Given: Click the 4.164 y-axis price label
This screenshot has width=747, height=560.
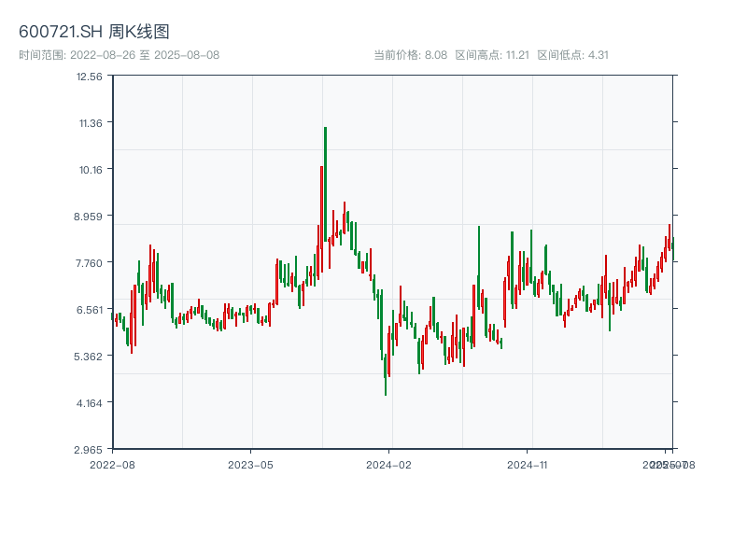Looking at the screenshot, I should point(90,403).
